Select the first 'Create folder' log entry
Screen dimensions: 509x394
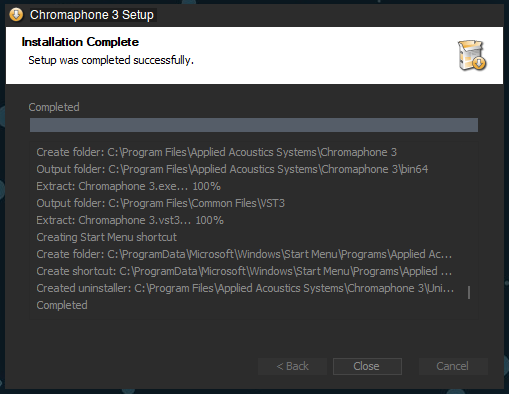click(217, 152)
